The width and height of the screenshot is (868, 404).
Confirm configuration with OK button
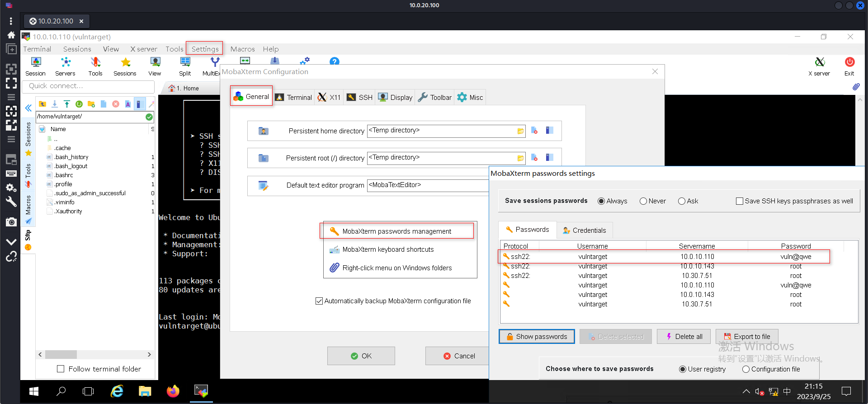pyautogui.click(x=361, y=356)
